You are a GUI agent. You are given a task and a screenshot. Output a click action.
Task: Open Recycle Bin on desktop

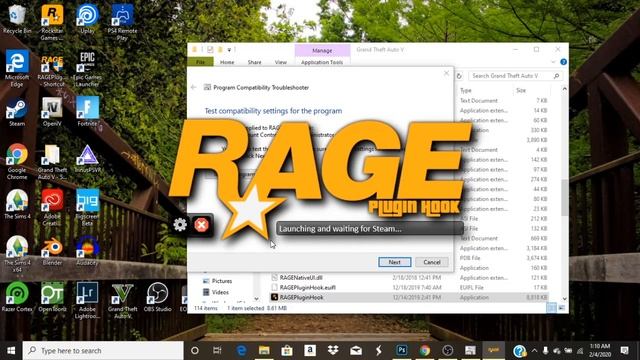17,20
